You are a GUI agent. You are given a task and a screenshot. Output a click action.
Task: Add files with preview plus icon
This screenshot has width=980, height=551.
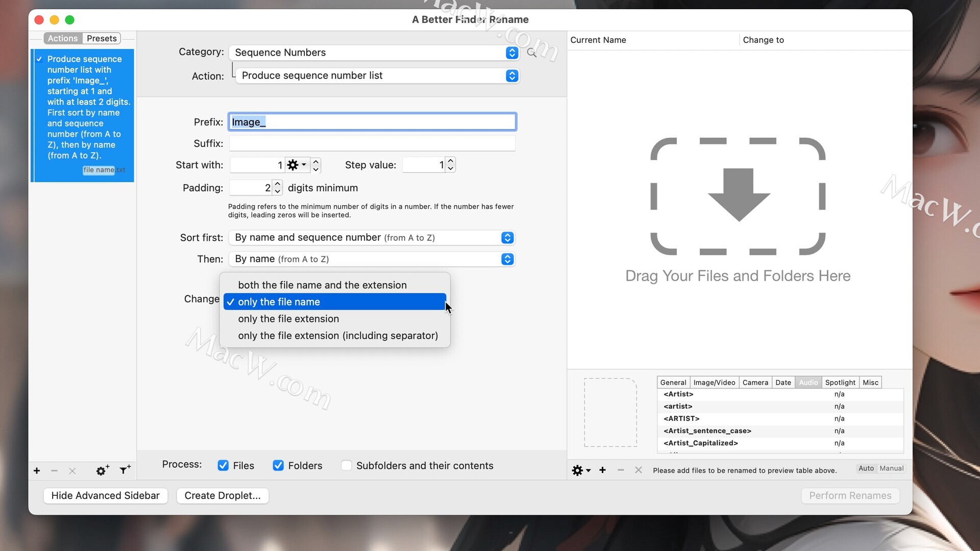[x=602, y=470]
